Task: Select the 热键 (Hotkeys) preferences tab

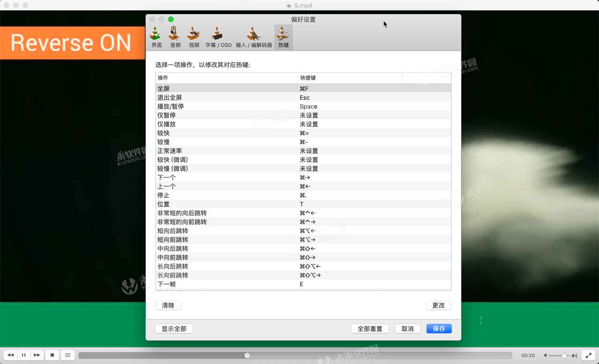Action: (x=283, y=37)
